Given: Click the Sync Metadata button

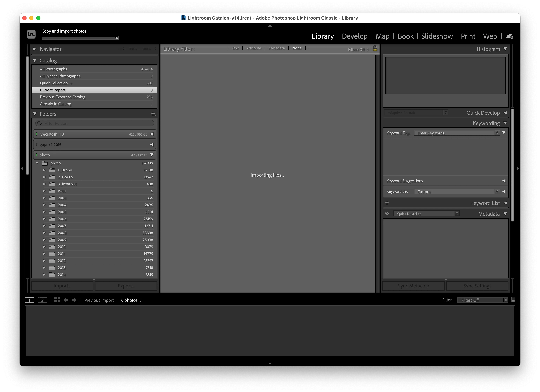Looking at the screenshot, I should pyautogui.click(x=413, y=286).
